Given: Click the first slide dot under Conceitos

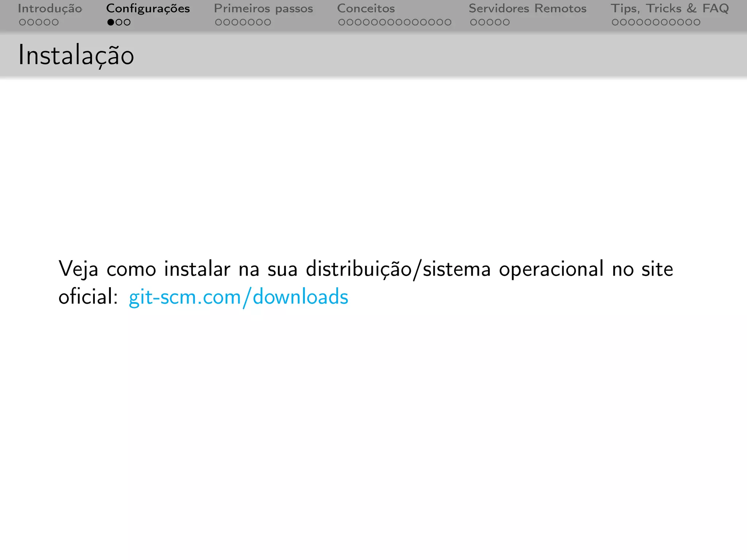Looking at the screenshot, I should point(342,22).
